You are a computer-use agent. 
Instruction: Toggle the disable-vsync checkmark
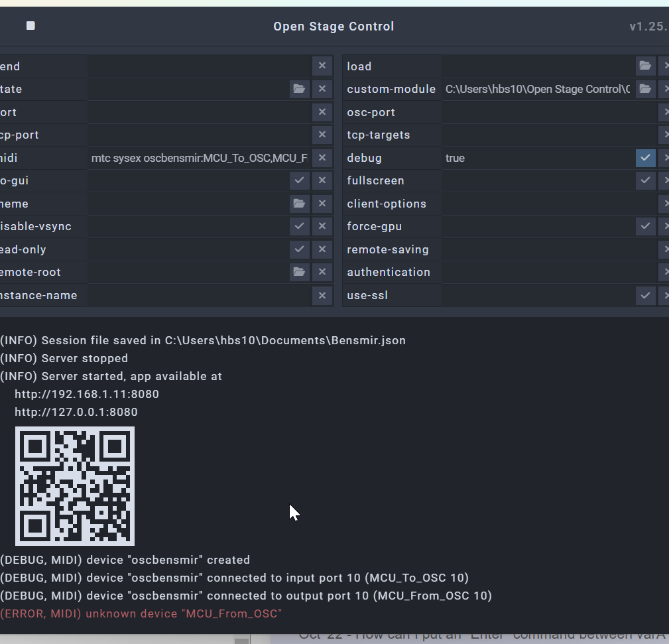pos(299,225)
